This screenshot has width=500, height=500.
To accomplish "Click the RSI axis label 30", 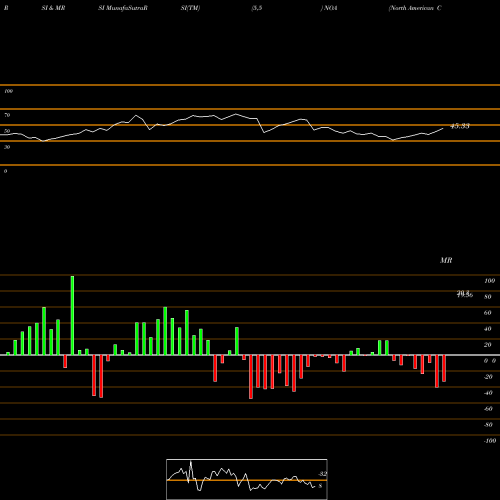I will [7, 147].
